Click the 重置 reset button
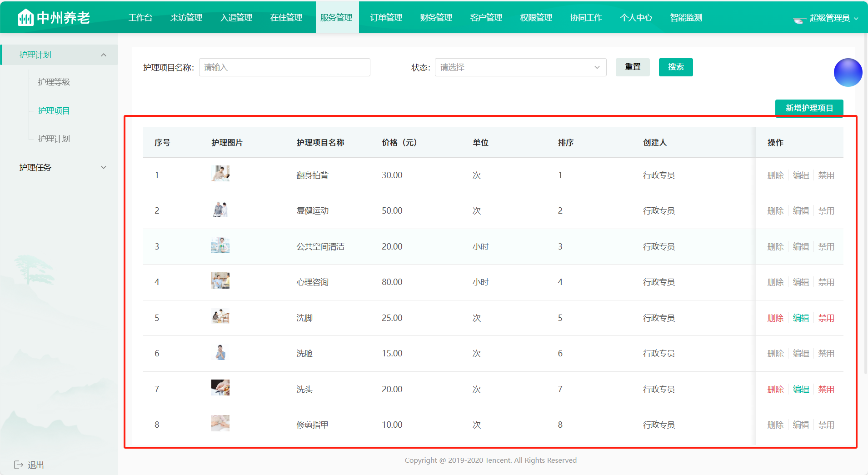This screenshot has height=475, width=868. click(x=633, y=67)
